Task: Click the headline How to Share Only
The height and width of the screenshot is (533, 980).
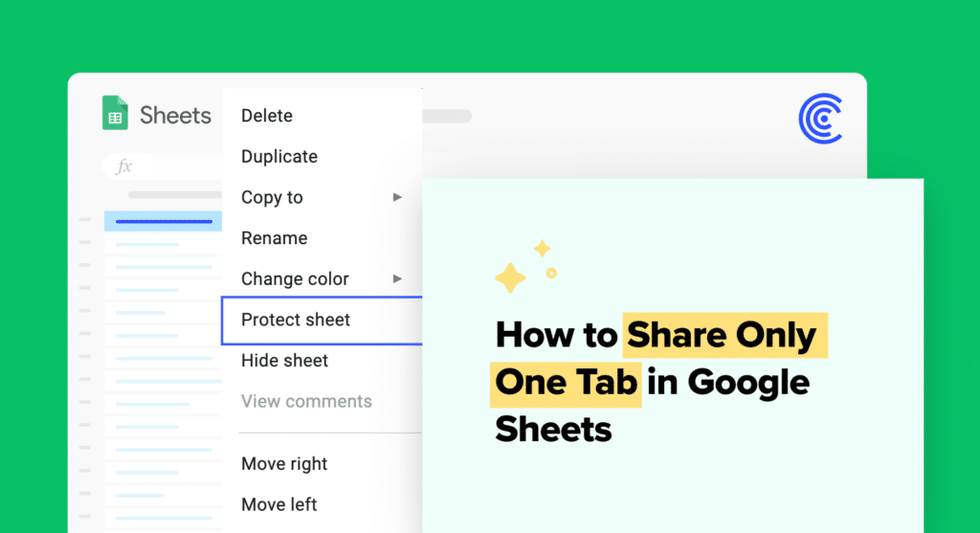Action: (657, 335)
